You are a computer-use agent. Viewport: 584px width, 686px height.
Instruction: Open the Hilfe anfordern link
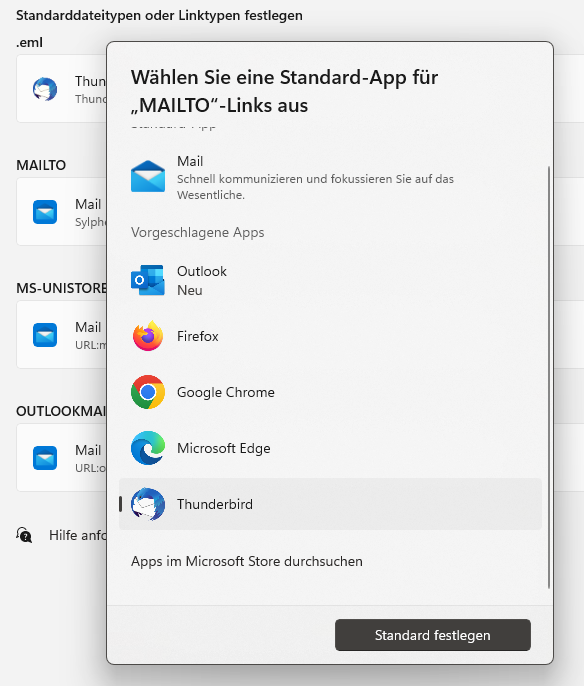click(x=77, y=535)
